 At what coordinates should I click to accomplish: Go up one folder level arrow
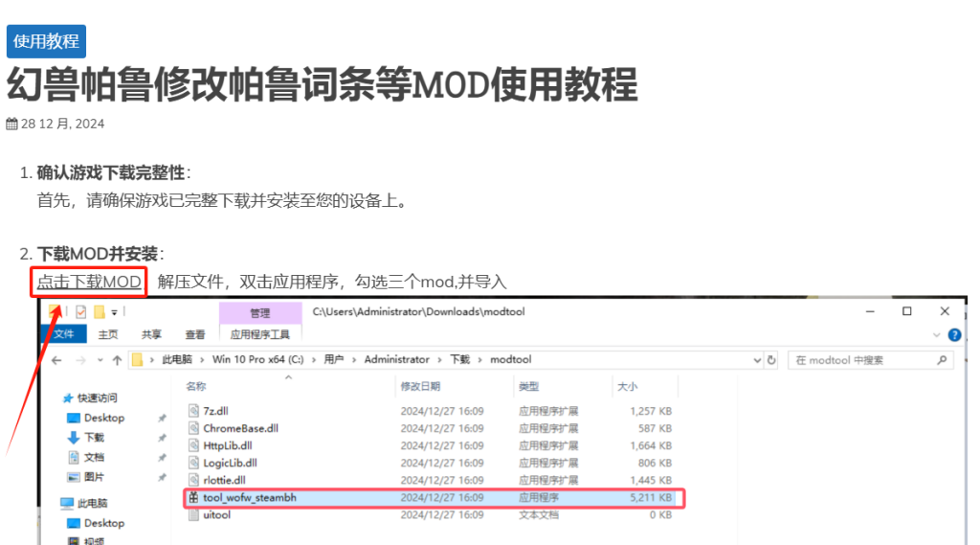pyautogui.click(x=117, y=360)
